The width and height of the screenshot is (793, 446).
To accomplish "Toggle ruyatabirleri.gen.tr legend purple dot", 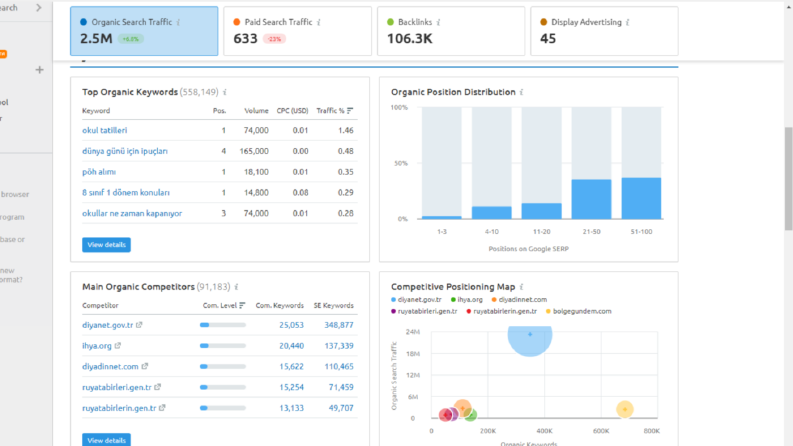I will coord(393,311).
